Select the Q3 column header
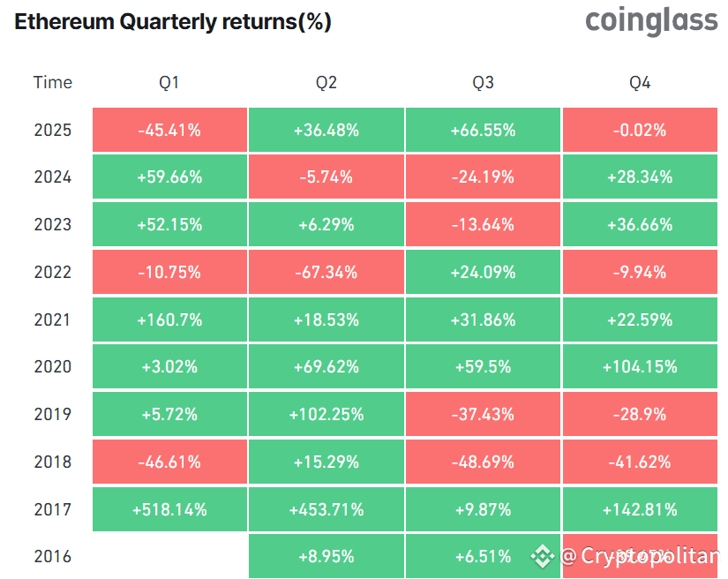The height and width of the screenshot is (579, 728). 483,83
